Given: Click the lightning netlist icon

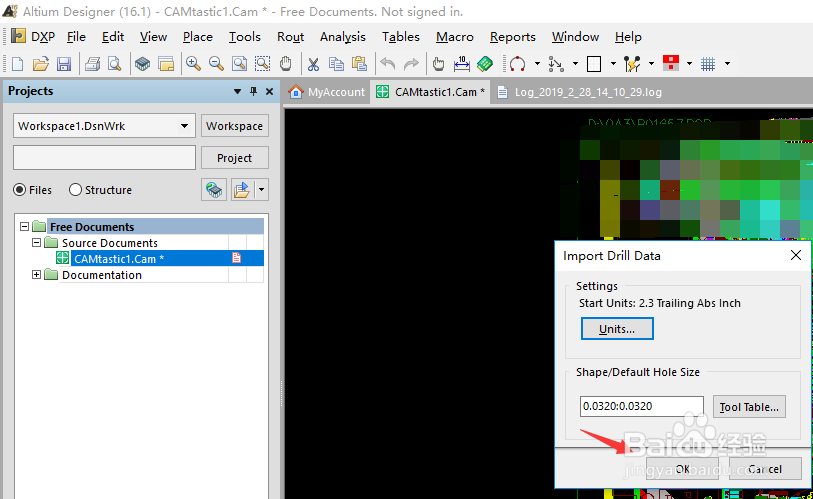Looking at the screenshot, I should 632,64.
